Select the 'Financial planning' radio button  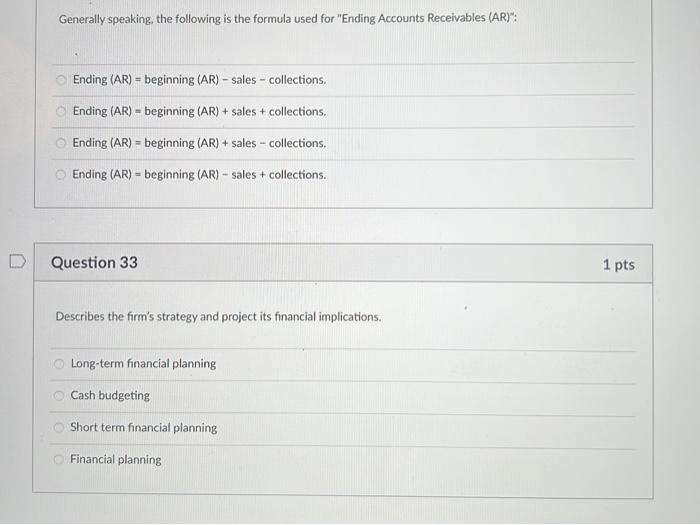point(58,459)
